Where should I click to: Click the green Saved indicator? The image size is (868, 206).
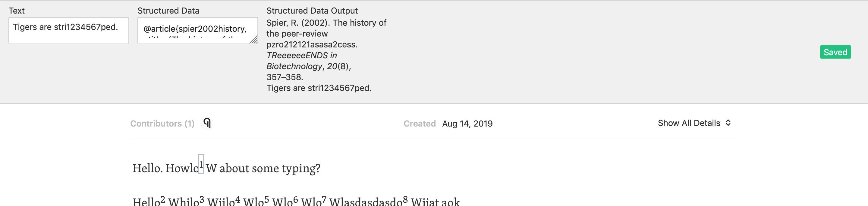835,52
